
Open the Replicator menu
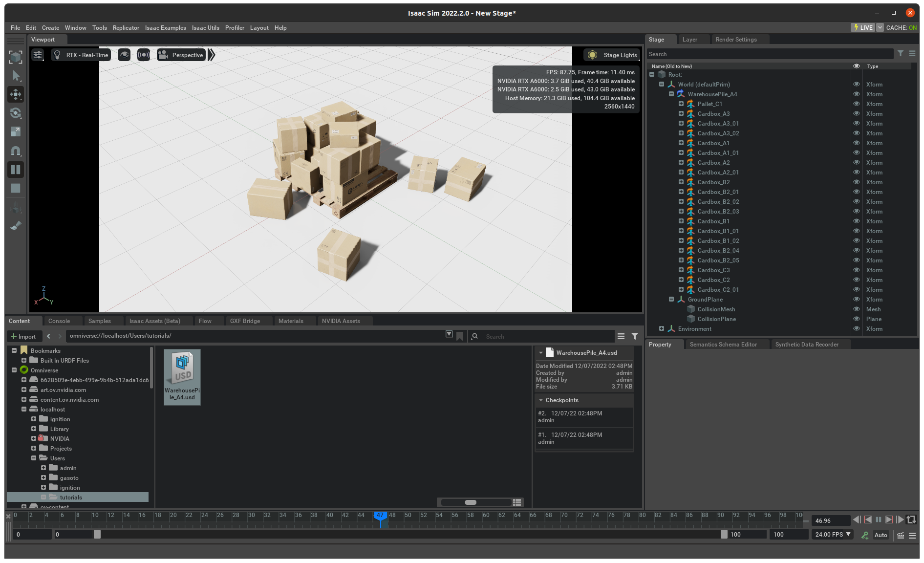(126, 28)
